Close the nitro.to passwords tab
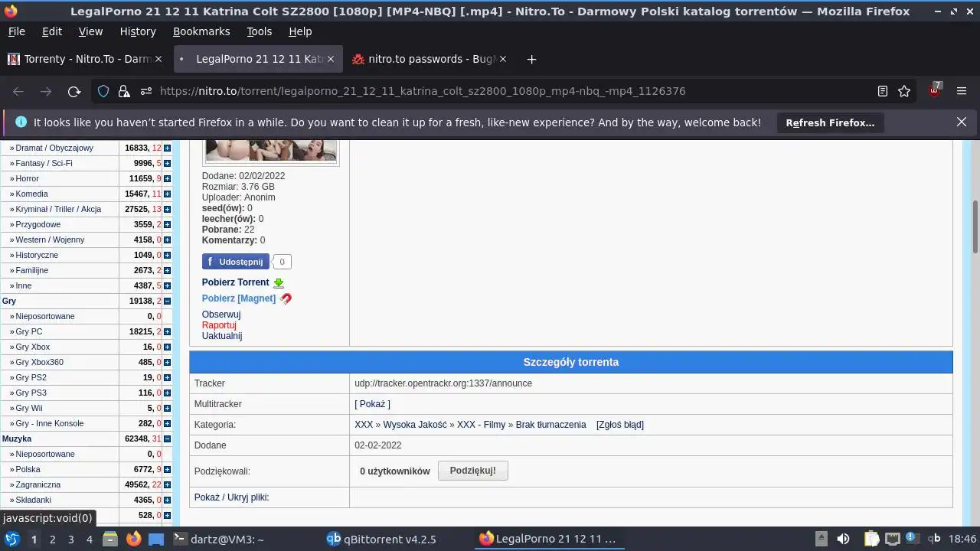 [x=505, y=59]
